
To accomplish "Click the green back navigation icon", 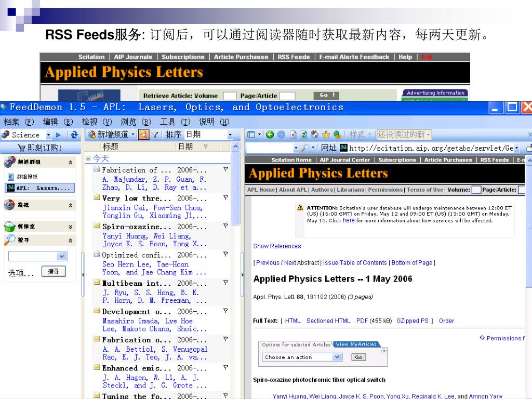I will (270, 135).
